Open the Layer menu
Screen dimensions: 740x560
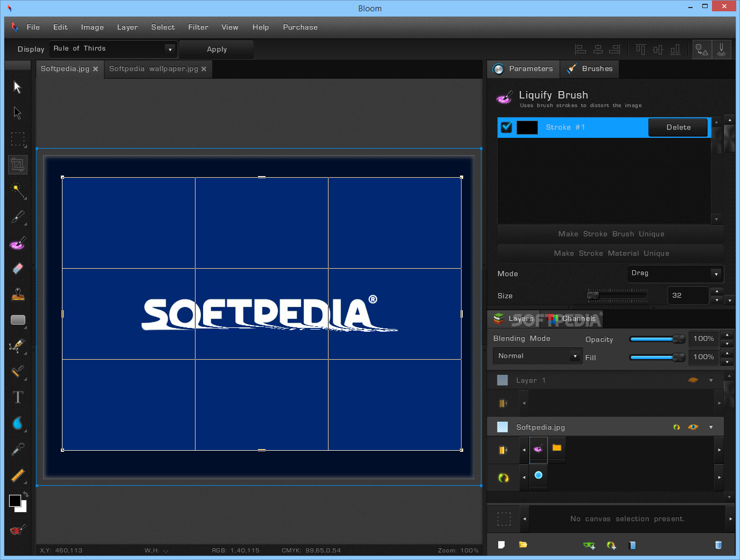click(x=128, y=27)
